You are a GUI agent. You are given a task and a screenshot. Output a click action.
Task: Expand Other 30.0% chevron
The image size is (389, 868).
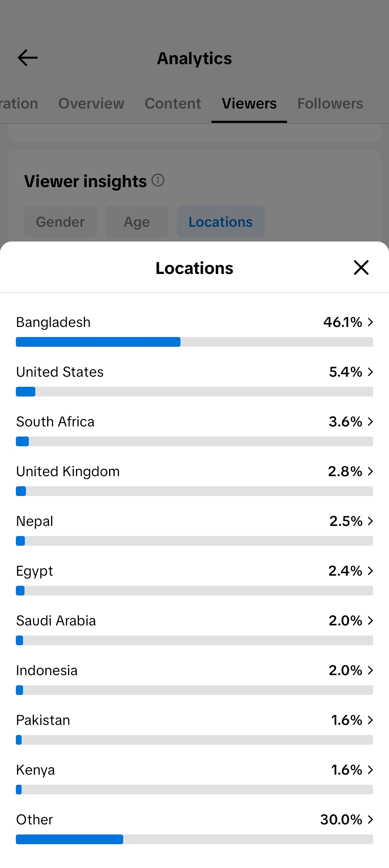pos(370,819)
